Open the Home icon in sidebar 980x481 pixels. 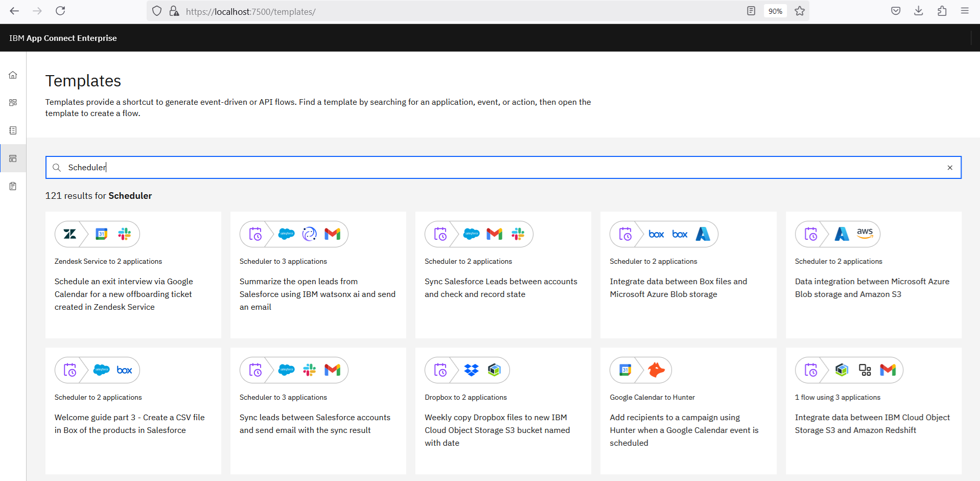(x=13, y=75)
